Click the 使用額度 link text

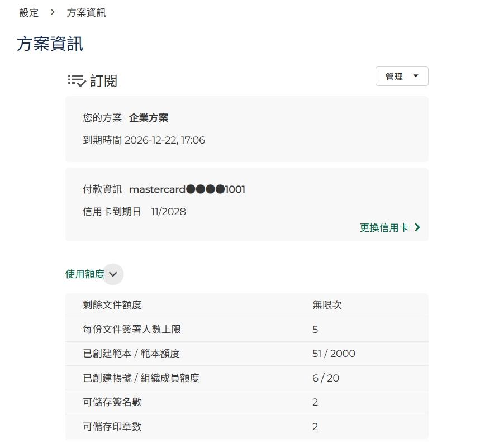pos(84,274)
